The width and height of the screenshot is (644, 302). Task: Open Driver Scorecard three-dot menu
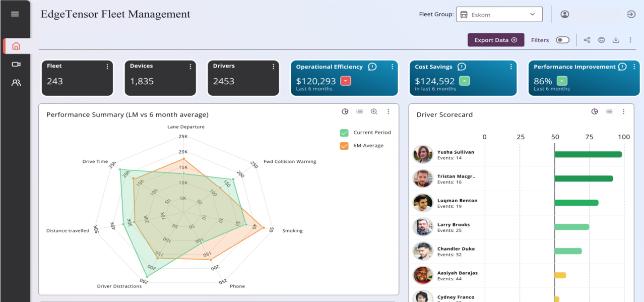point(623,112)
